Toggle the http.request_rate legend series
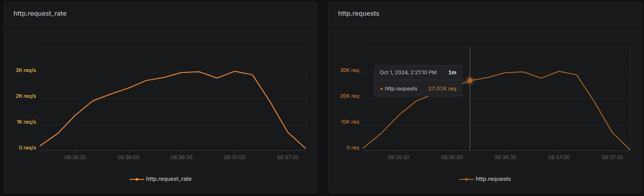The width and height of the screenshot is (644, 196). click(160, 179)
